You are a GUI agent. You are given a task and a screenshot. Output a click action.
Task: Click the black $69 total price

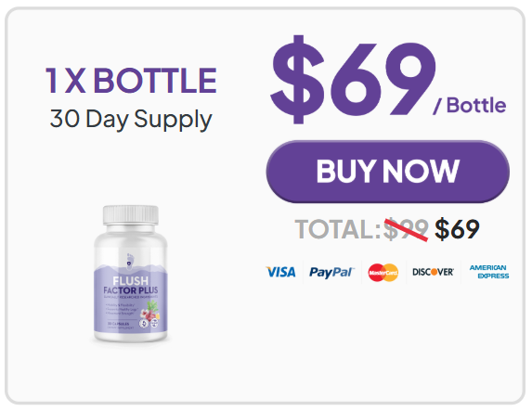[457, 229]
